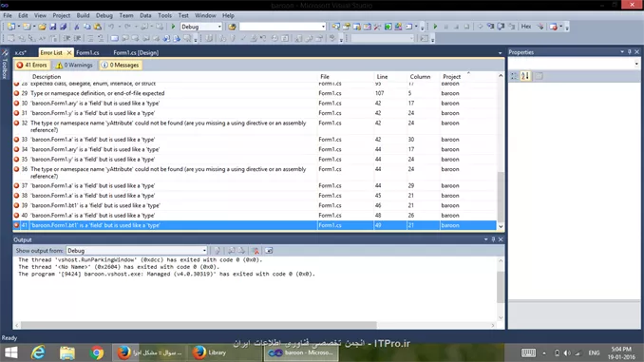Viewport: 644px width, 362px height.
Task: Click the baroon Visual Studio taskbar item
Action: [x=302, y=352]
